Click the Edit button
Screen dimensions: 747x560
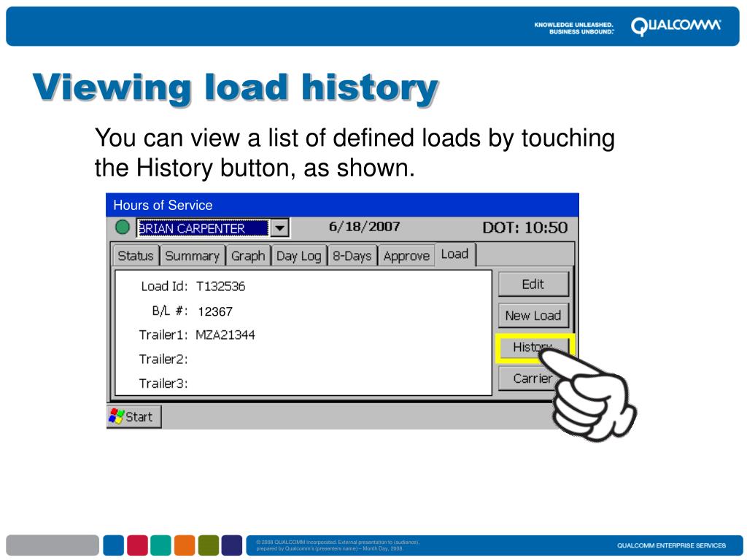point(533,284)
